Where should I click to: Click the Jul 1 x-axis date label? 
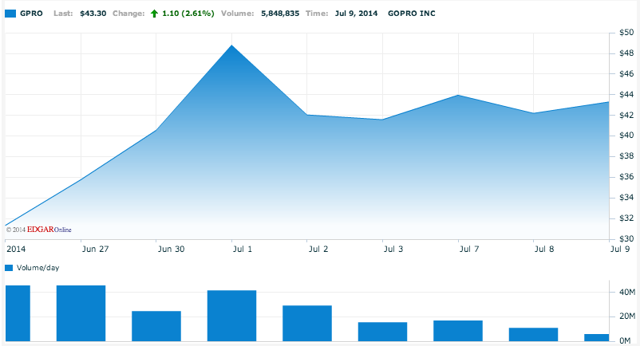click(x=243, y=250)
